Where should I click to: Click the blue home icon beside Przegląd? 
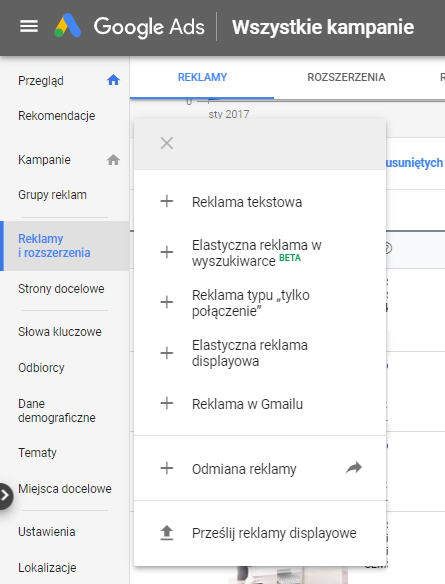click(113, 80)
